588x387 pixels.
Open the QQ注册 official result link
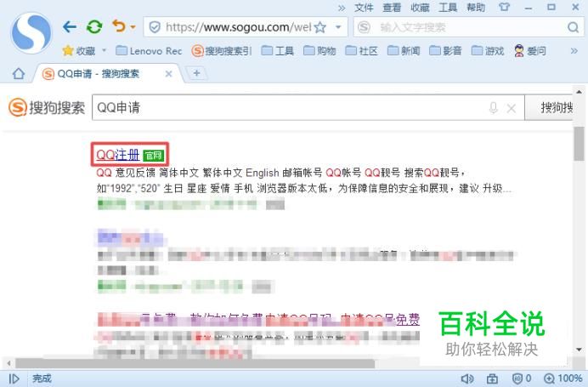pyautogui.click(x=118, y=154)
